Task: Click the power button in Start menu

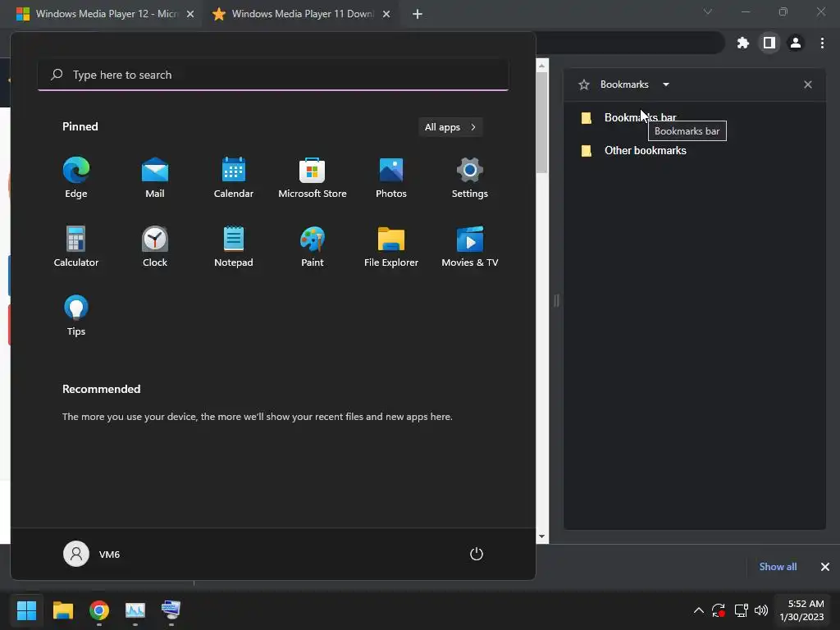Action: click(477, 554)
